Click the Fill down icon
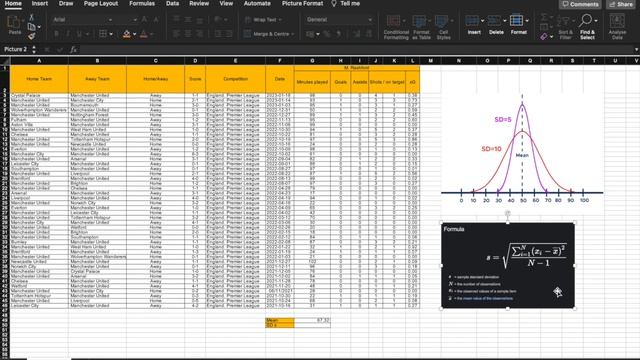 [x=544, y=27]
